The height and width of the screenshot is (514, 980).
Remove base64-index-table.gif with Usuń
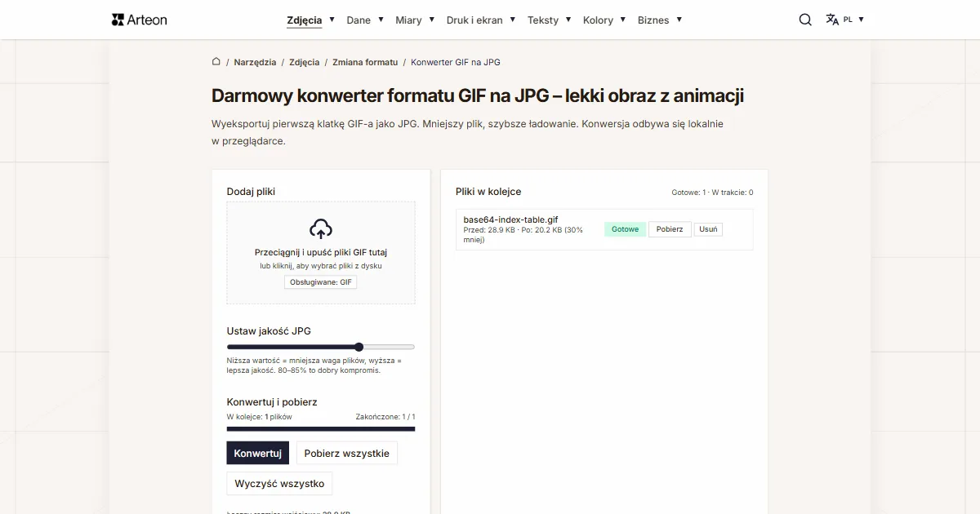coord(709,229)
